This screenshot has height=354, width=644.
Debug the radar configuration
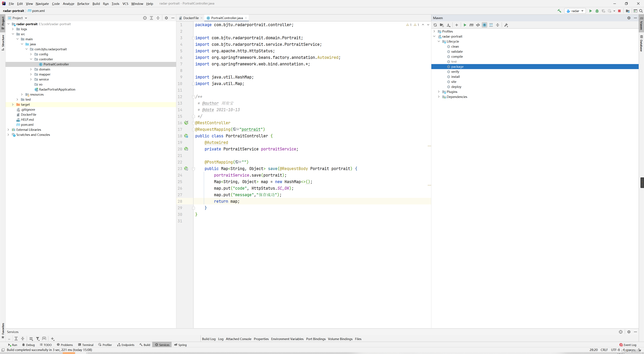coord(597,11)
